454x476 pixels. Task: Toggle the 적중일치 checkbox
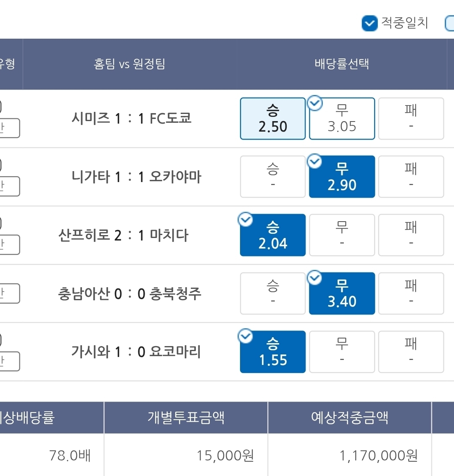pyautogui.click(x=370, y=24)
